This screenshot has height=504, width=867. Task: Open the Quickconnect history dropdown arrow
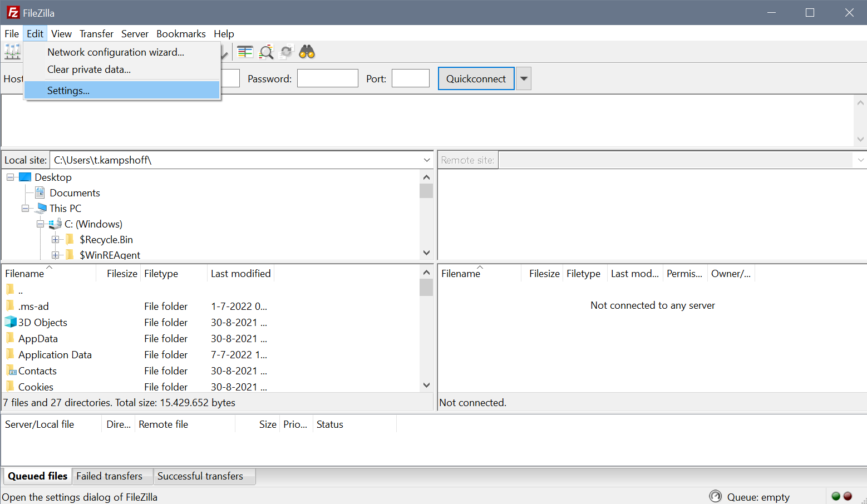[524, 78]
